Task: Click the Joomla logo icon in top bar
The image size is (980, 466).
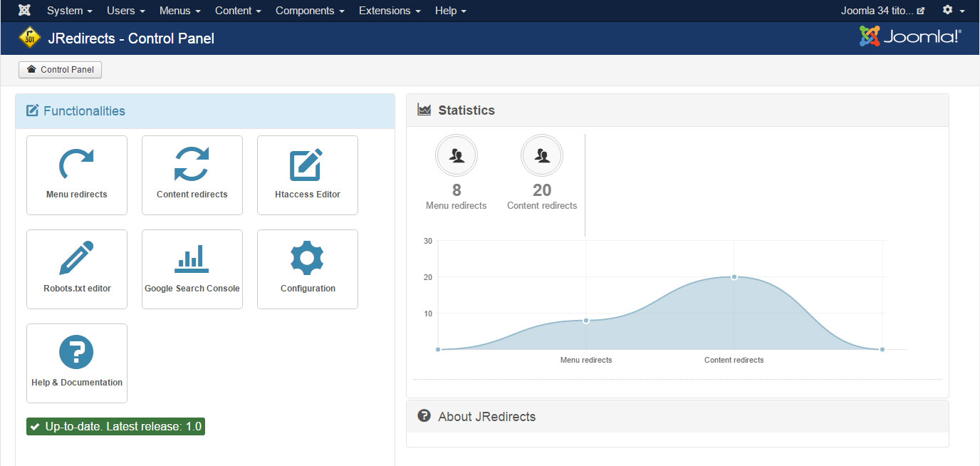Action: point(24,11)
